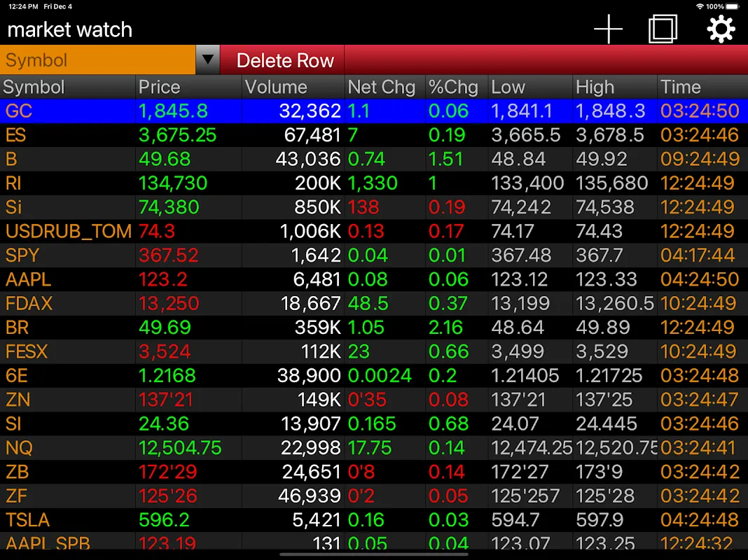Tap the NQ price 12,504.75
This screenshot has width=748, height=560.
[x=180, y=448]
